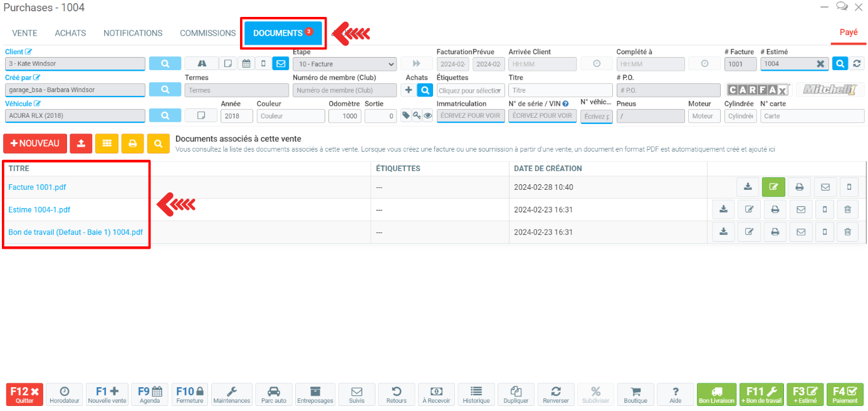
Task: Click the yellow grid view icon
Action: click(x=107, y=143)
